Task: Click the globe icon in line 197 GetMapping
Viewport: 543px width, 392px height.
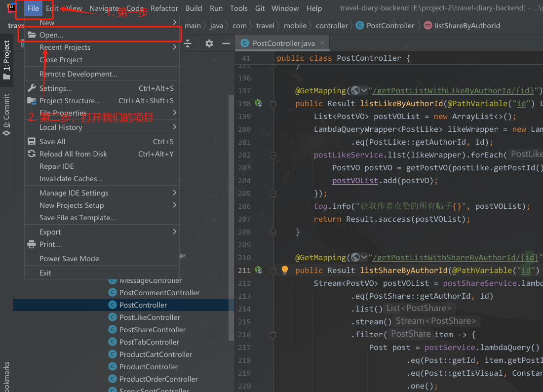Action: [355, 90]
